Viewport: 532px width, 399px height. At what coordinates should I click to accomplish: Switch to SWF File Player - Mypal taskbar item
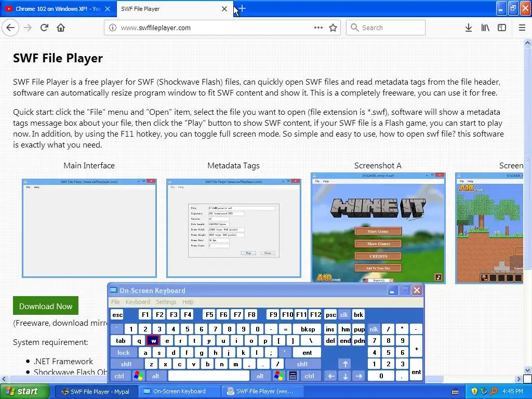pyautogui.click(x=96, y=392)
